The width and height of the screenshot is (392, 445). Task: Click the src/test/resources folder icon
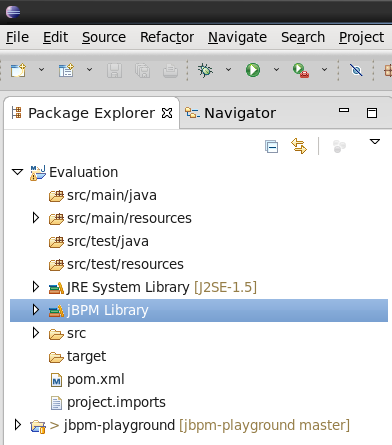56,265
